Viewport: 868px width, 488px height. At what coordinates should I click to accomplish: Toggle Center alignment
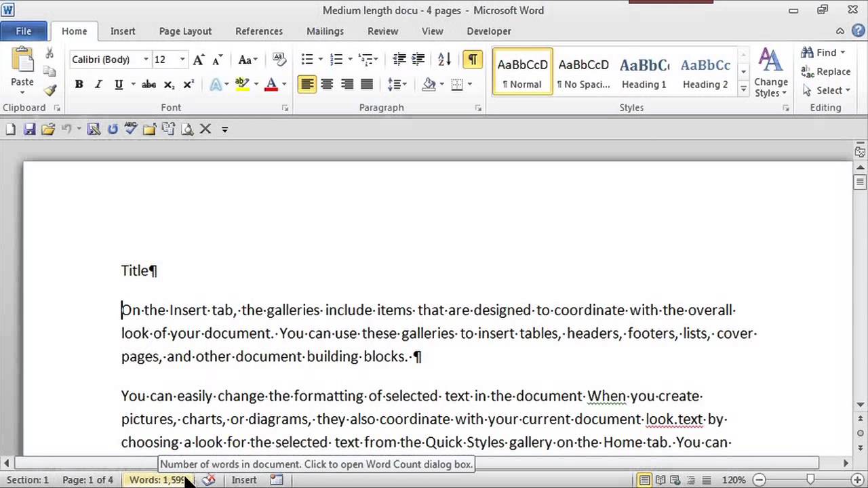tap(327, 85)
